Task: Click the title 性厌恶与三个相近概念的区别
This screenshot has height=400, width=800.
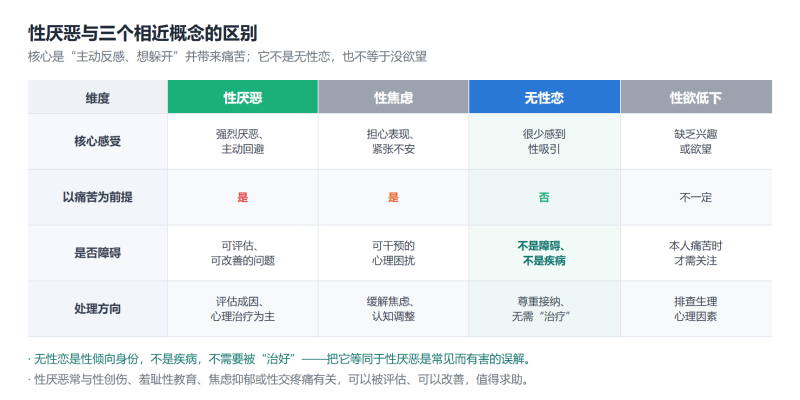Action: click(x=142, y=34)
